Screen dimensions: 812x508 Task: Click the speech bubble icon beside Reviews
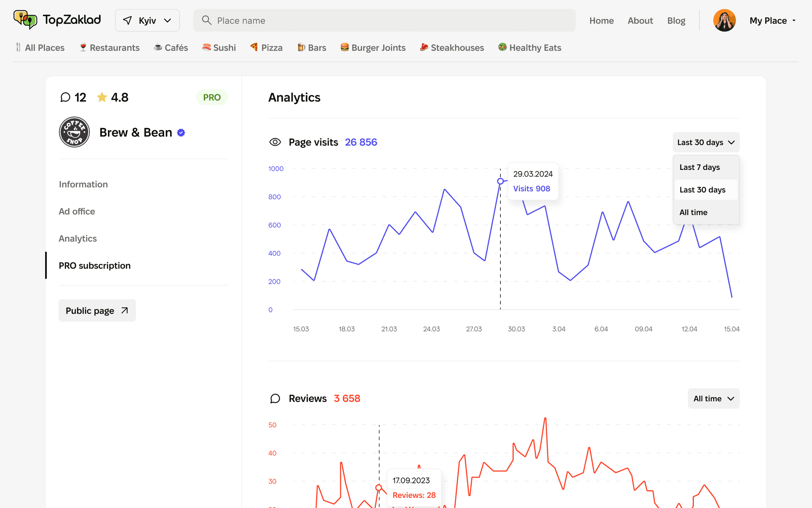(x=275, y=398)
